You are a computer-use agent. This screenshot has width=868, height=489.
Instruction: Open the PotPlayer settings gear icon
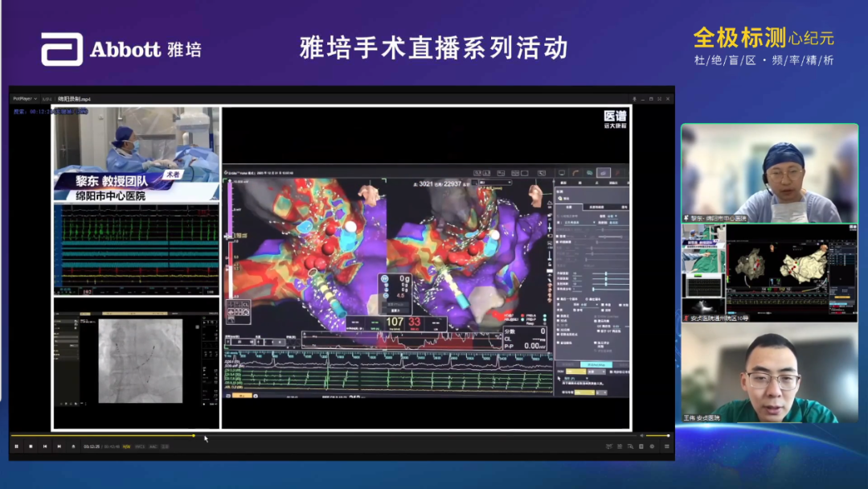[x=651, y=446]
